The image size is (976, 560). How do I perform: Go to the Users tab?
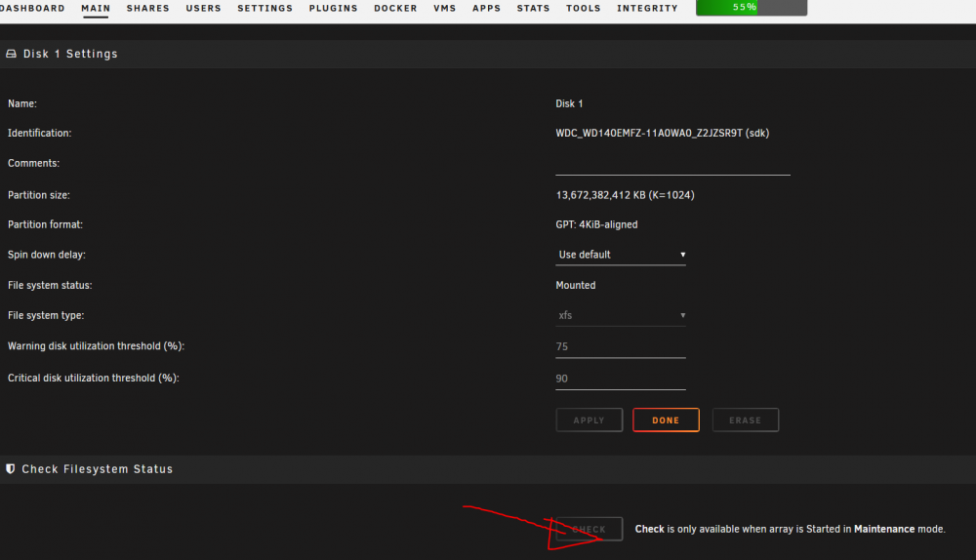[203, 8]
